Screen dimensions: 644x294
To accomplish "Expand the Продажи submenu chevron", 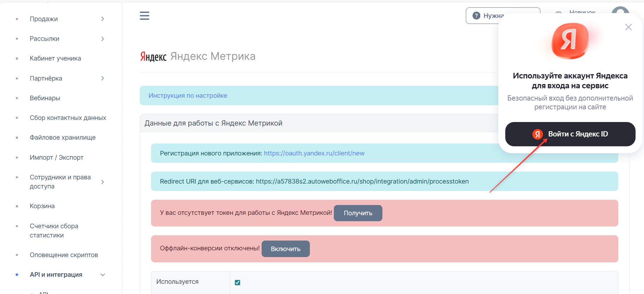I will 102,19.
